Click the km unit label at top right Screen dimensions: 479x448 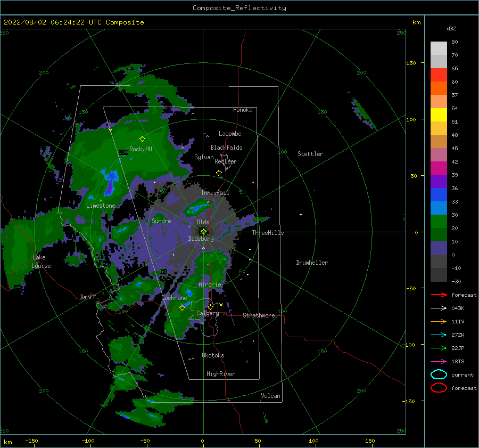(416, 22)
